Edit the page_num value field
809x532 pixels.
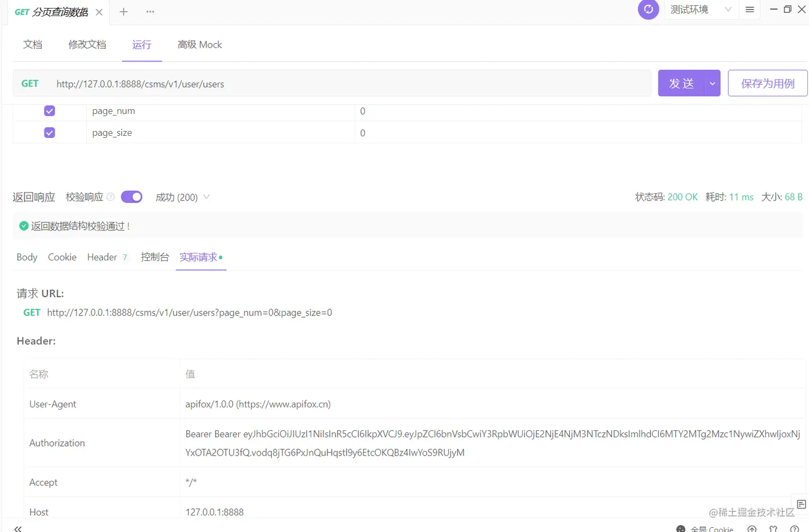578,111
